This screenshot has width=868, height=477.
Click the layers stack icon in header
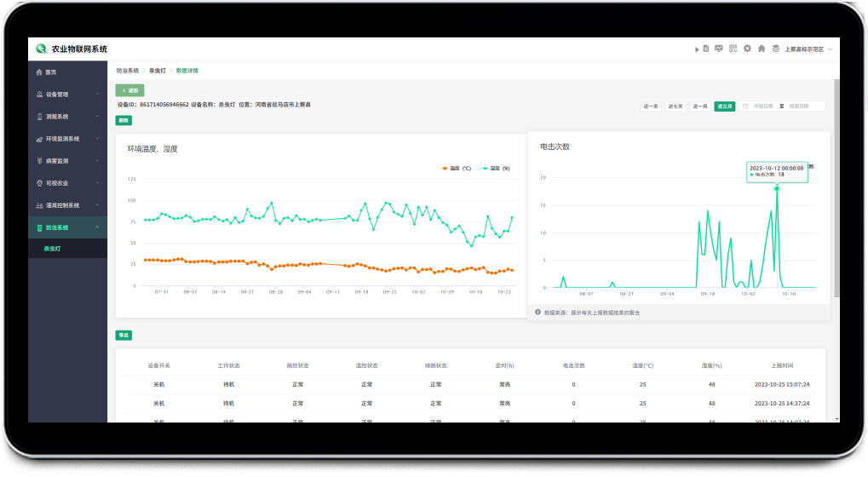pos(775,49)
